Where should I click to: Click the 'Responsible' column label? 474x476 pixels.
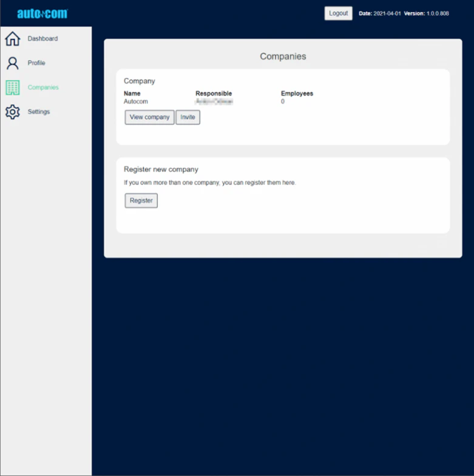(214, 93)
